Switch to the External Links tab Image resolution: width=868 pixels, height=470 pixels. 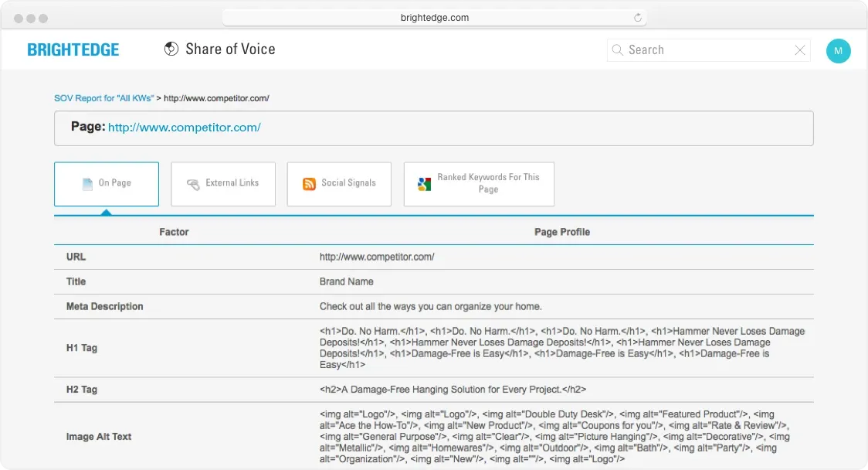[223, 184]
